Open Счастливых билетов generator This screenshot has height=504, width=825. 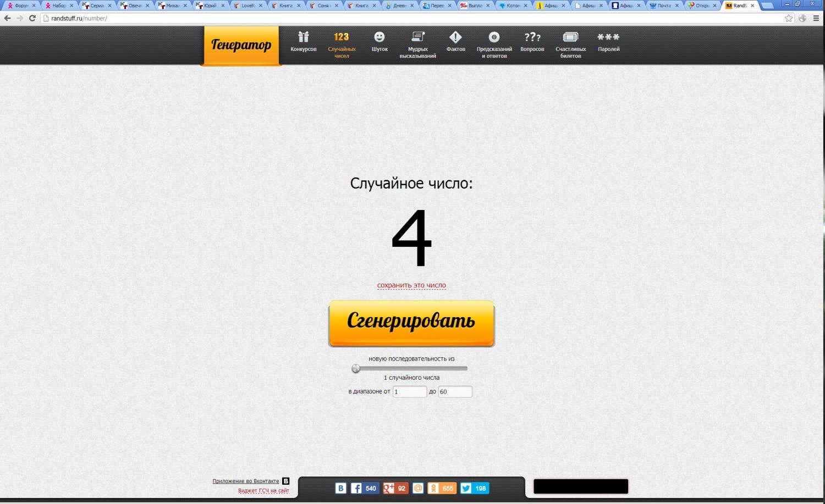pyautogui.click(x=570, y=44)
